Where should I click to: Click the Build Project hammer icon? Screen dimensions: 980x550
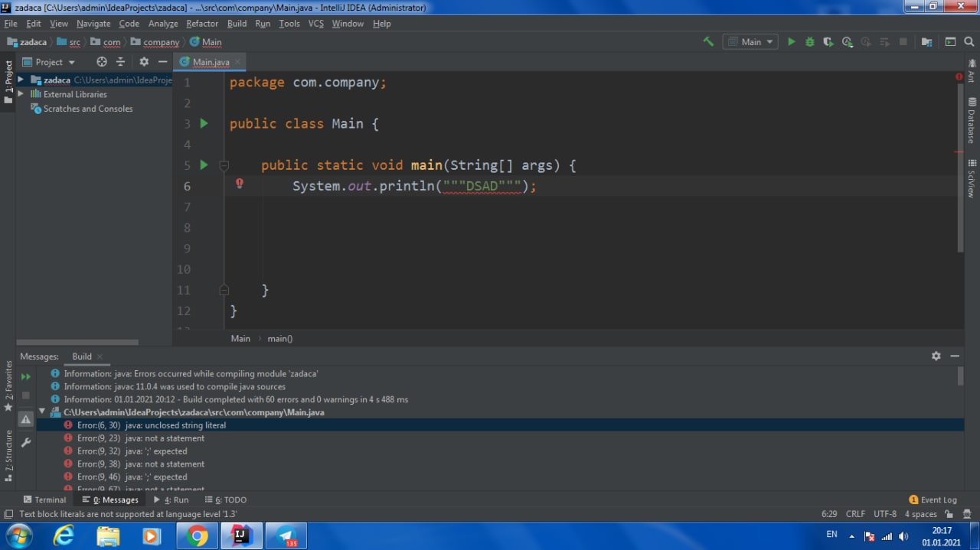pos(708,41)
